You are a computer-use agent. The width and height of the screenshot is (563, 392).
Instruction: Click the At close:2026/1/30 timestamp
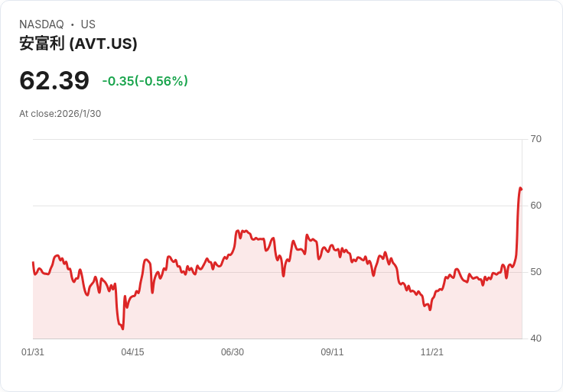pyautogui.click(x=60, y=114)
